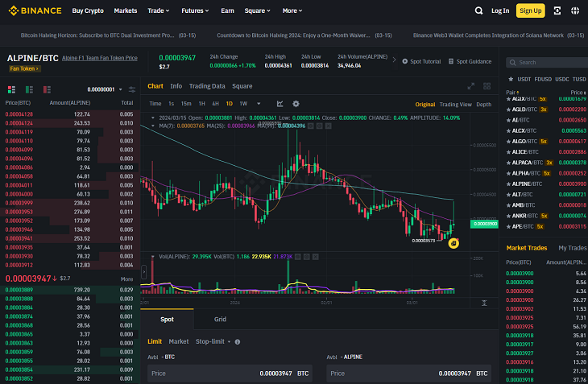Click the yellow chart notification badge
The image size is (588, 384).
coord(453,243)
